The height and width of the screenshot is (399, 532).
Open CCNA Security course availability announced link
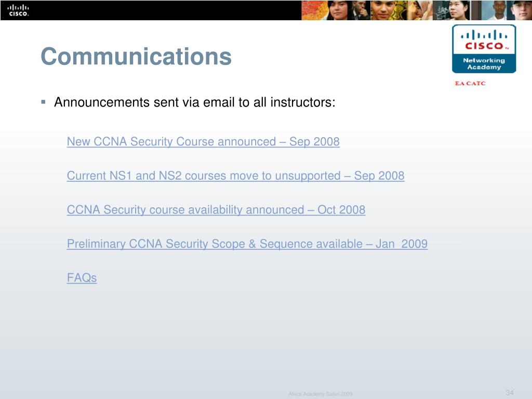pyautogui.click(x=216, y=210)
